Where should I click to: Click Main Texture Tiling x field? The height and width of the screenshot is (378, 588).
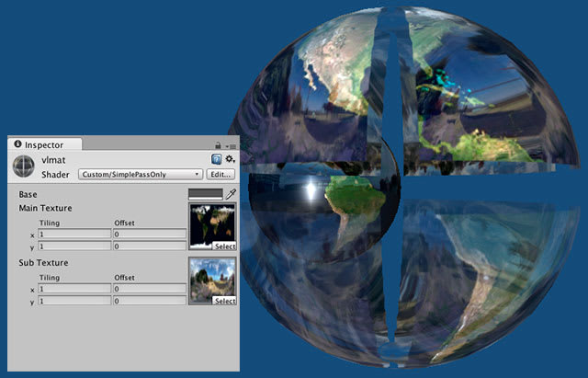click(73, 235)
